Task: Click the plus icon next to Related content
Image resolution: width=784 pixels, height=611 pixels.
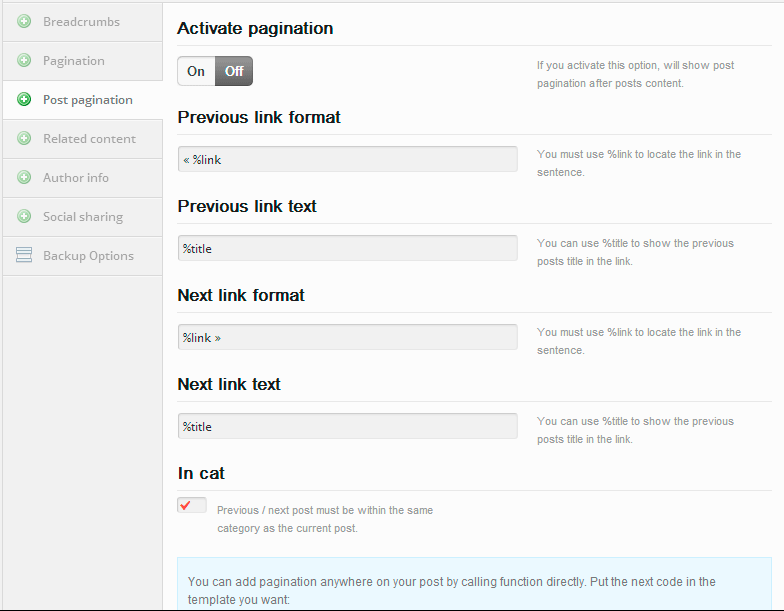Action: 24,138
